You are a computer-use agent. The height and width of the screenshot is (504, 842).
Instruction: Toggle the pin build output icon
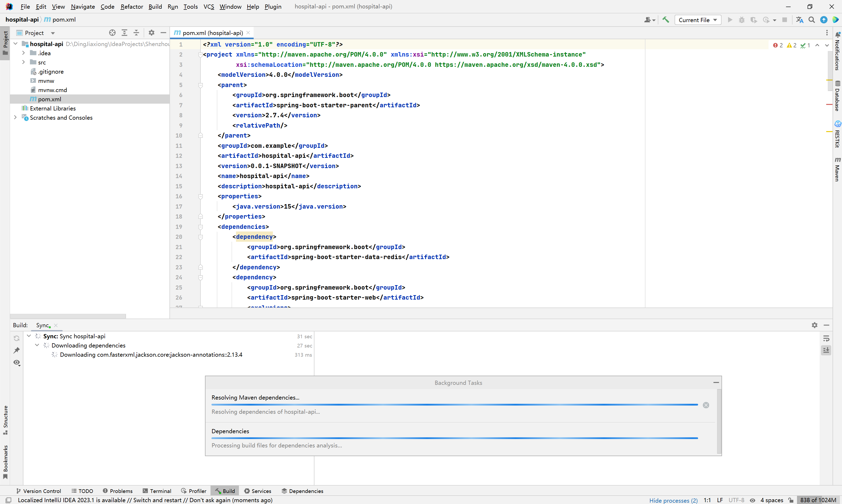click(x=16, y=350)
